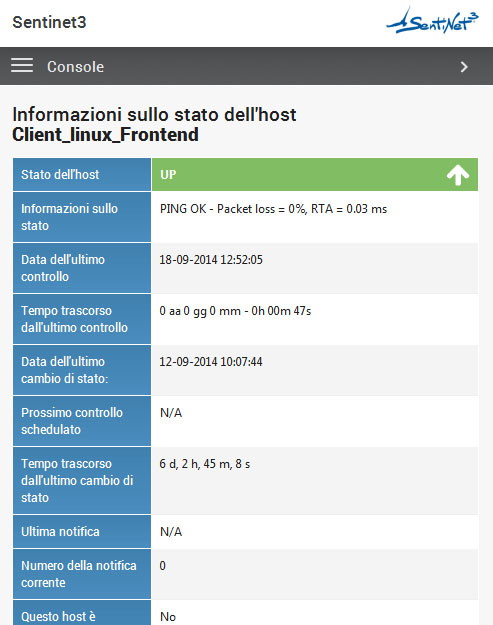493x625 pixels.
Task: Click the Sentinet3 title text
Action: coord(49,22)
